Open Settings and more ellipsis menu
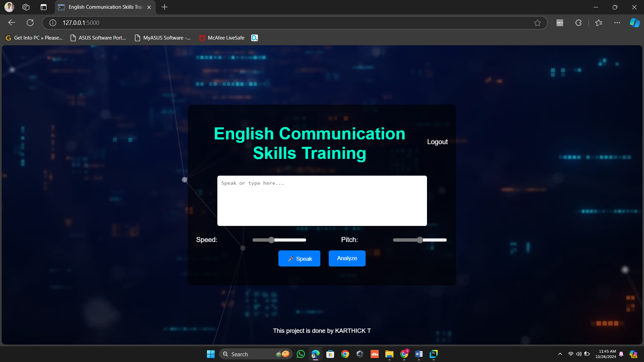The height and width of the screenshot is (362, 644). (617, 23)
